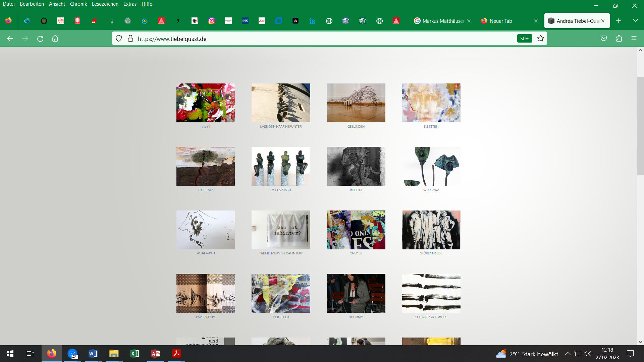
Task: Click the Reload page icon
Action: point(40,39)
